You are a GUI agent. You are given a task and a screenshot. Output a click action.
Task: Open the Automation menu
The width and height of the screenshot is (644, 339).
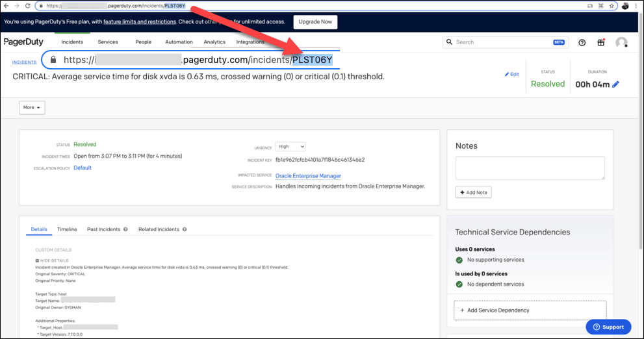[x=179, y=42]
